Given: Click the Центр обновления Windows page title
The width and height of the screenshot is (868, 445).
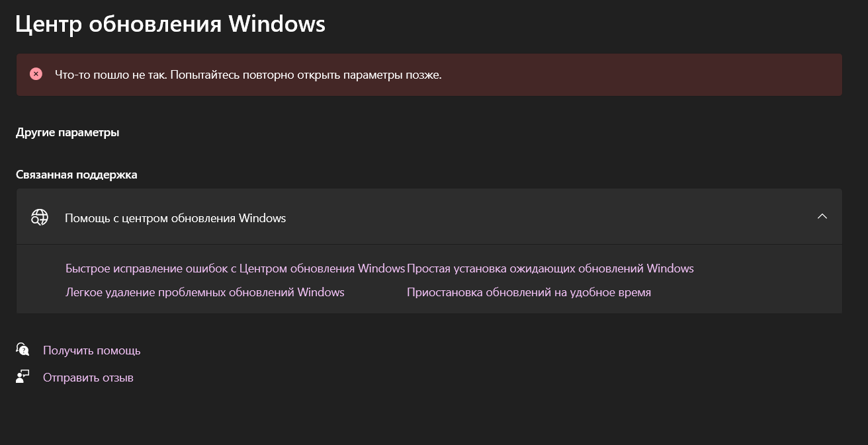Looking at the screenshot, I should [171, 24].
